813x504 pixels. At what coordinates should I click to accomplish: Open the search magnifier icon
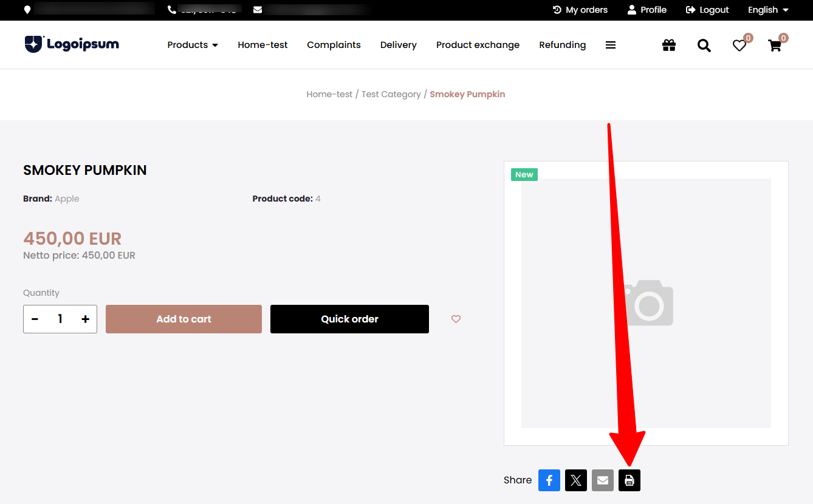704,45
